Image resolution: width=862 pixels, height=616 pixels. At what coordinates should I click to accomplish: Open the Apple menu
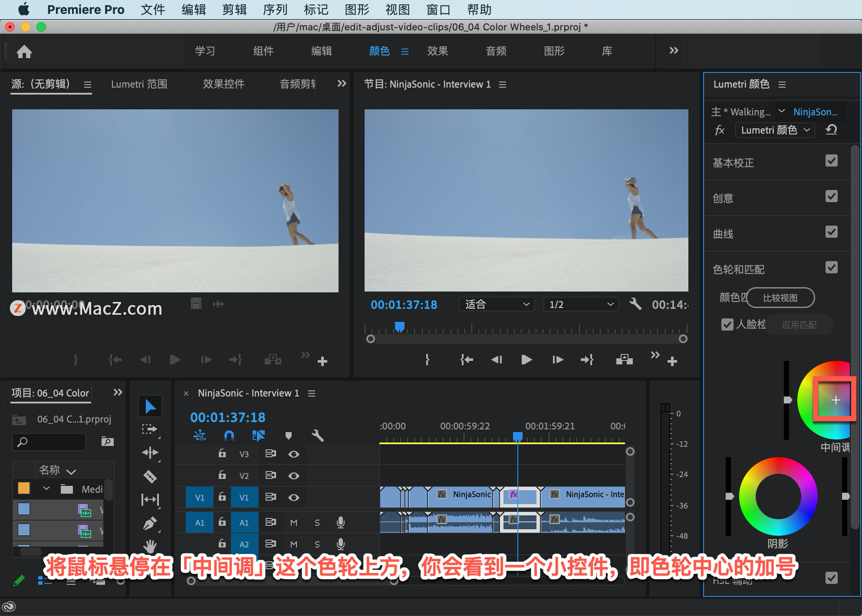click(23, 9)
